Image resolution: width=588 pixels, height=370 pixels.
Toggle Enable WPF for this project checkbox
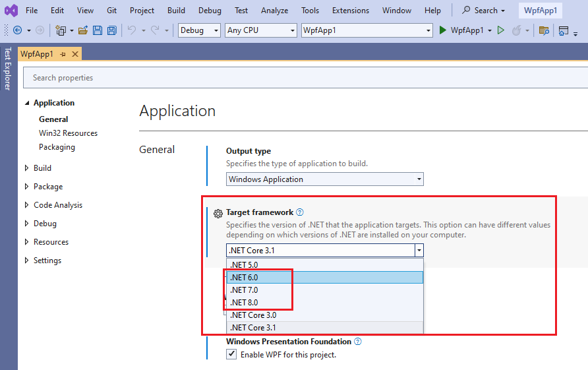pos(231,354)
